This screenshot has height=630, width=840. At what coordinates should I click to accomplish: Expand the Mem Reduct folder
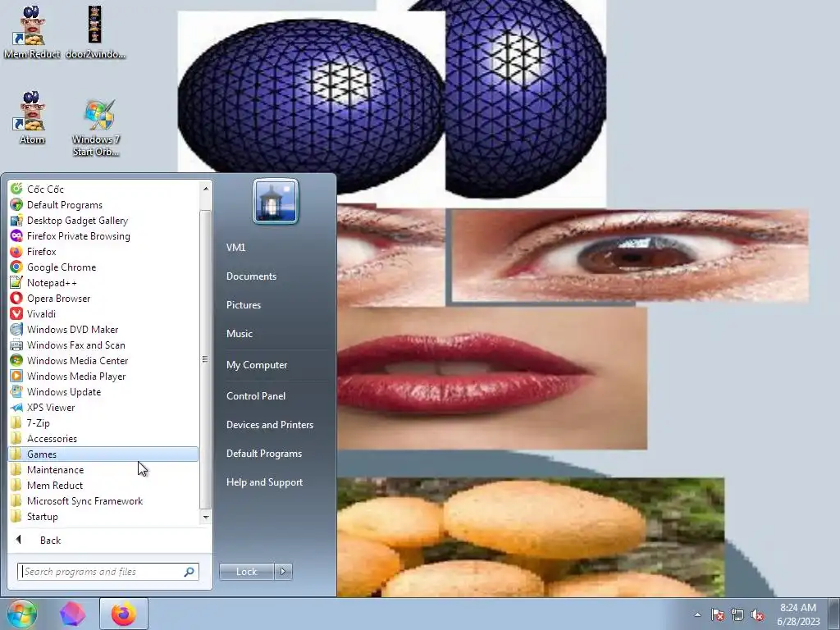[x=103, y=485]
